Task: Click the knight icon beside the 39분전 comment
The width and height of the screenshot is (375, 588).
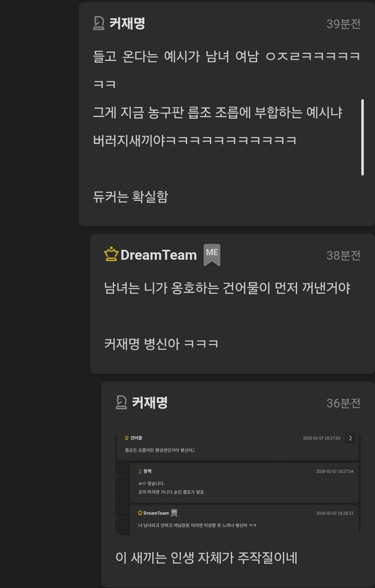Action: tap(99, 23)
